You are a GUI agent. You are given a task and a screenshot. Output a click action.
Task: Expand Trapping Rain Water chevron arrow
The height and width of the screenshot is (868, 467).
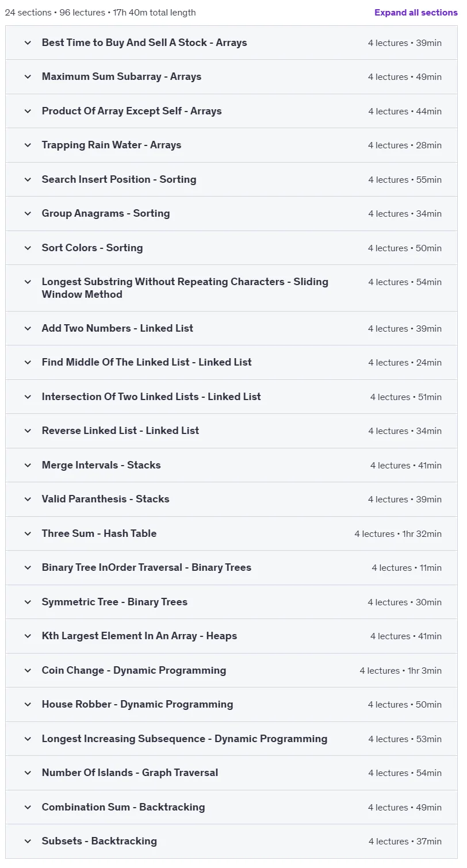[x=28, y=145]
